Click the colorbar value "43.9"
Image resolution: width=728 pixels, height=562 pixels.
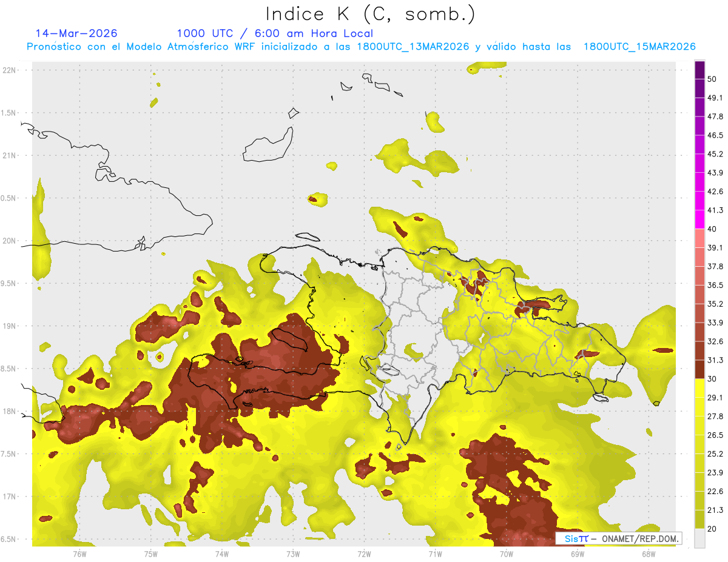715,173
